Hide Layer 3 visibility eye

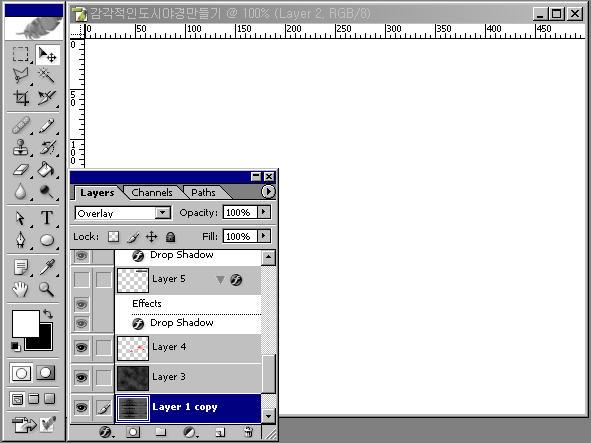(81, 377)
